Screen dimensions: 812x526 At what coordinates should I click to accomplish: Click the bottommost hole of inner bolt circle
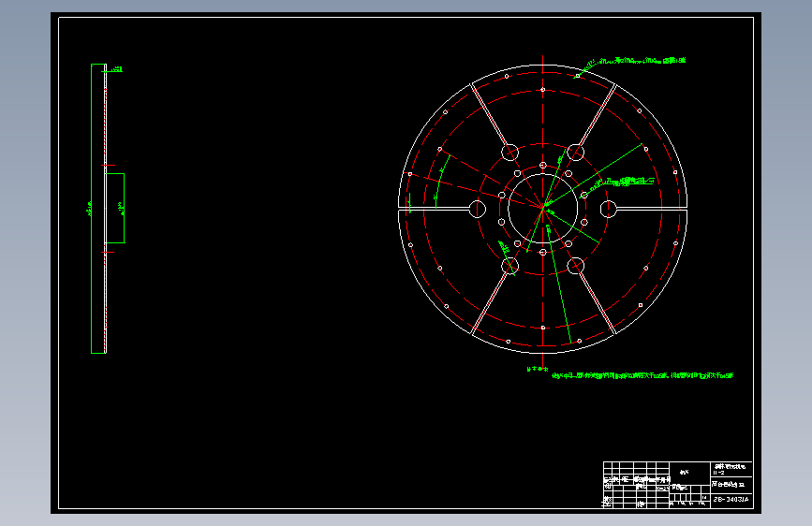(542, 252)
